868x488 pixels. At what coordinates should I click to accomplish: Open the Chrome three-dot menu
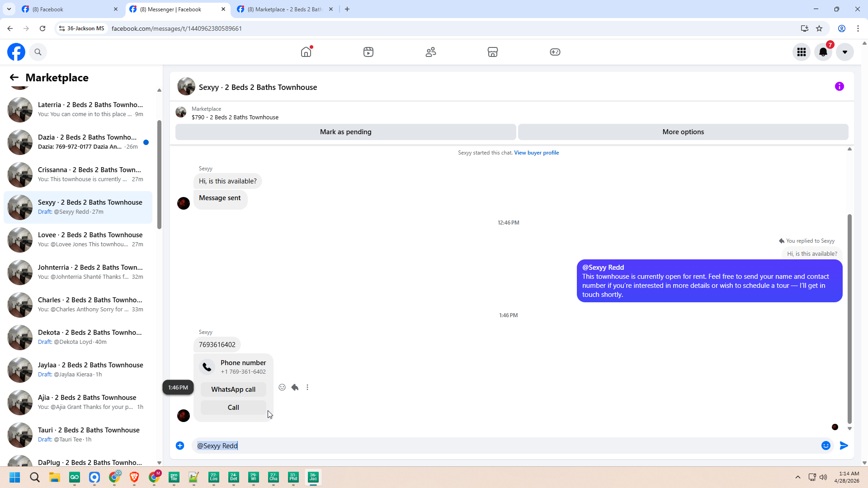tap(858, 28)
